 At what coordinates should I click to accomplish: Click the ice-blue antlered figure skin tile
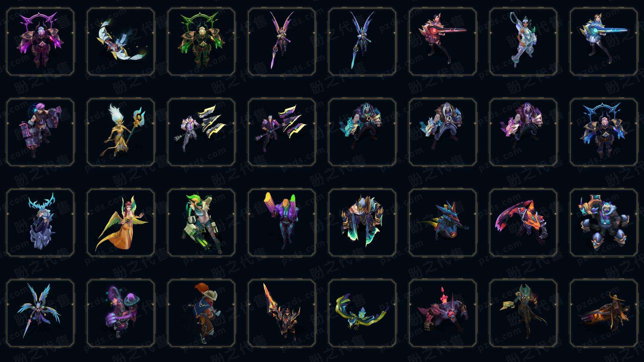(x=40, y=223)
